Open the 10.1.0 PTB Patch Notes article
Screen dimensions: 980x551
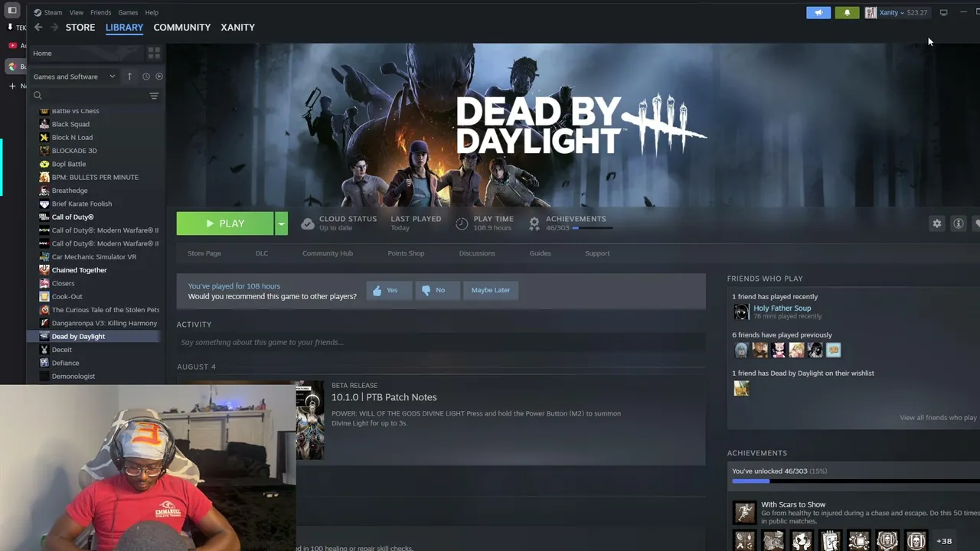[x=384, y=397]
